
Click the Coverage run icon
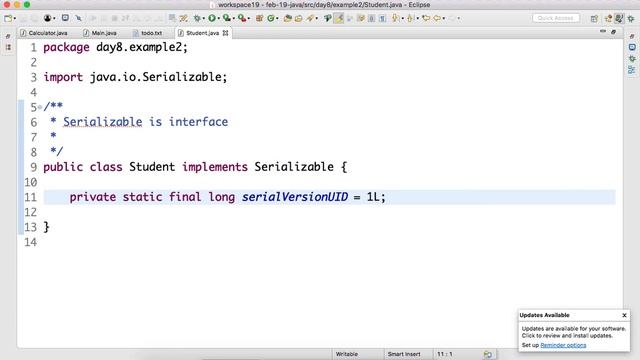coord(227,18)
